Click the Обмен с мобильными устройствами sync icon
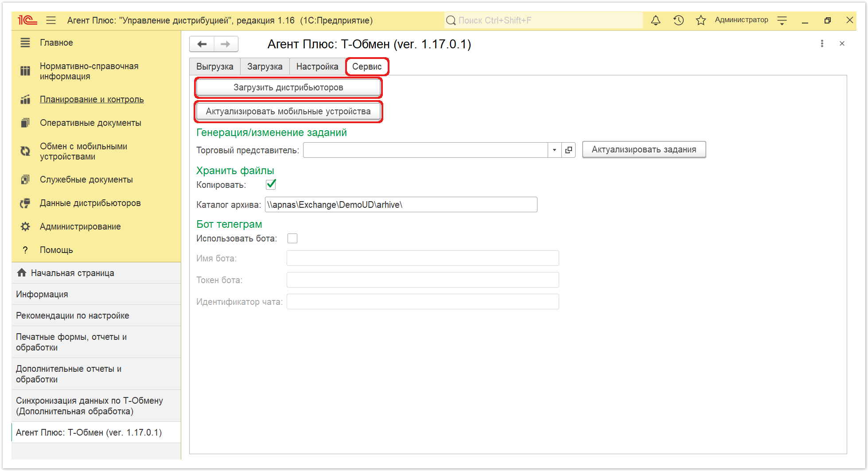 tap(25, 151)
